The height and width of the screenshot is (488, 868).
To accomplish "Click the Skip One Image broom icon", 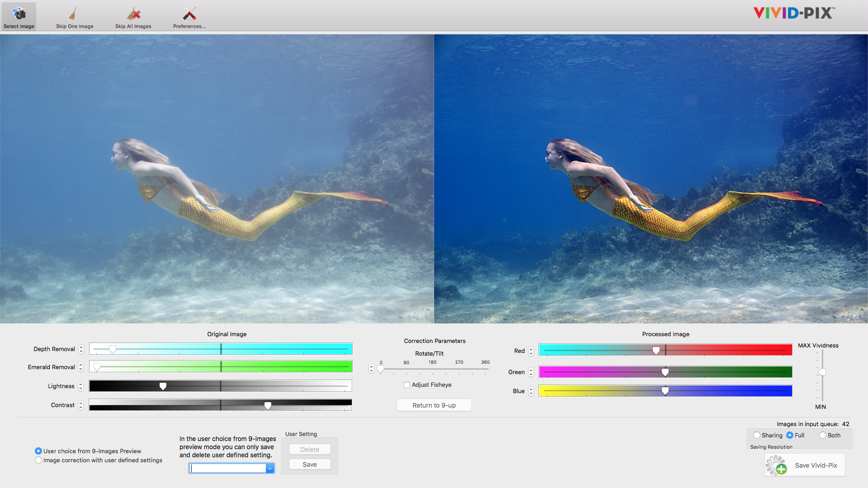I will click(x=73, y=14).
